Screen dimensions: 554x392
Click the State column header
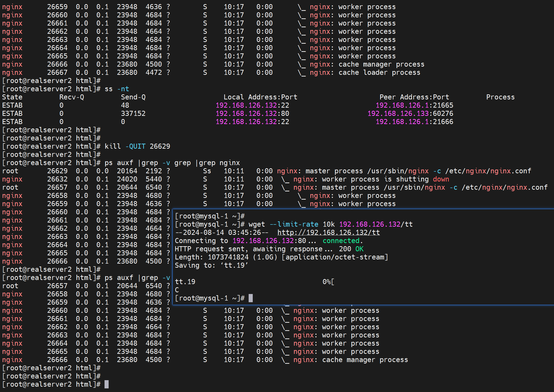[x=12, y=97]
